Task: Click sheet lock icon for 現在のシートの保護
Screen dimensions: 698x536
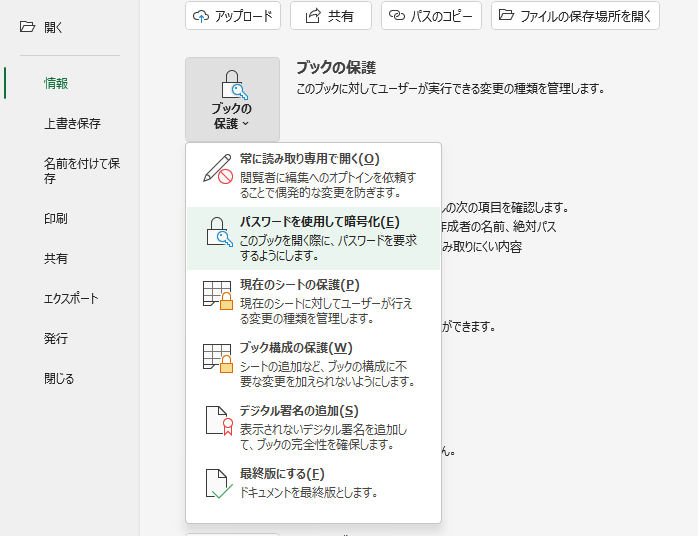Action: 218,295
